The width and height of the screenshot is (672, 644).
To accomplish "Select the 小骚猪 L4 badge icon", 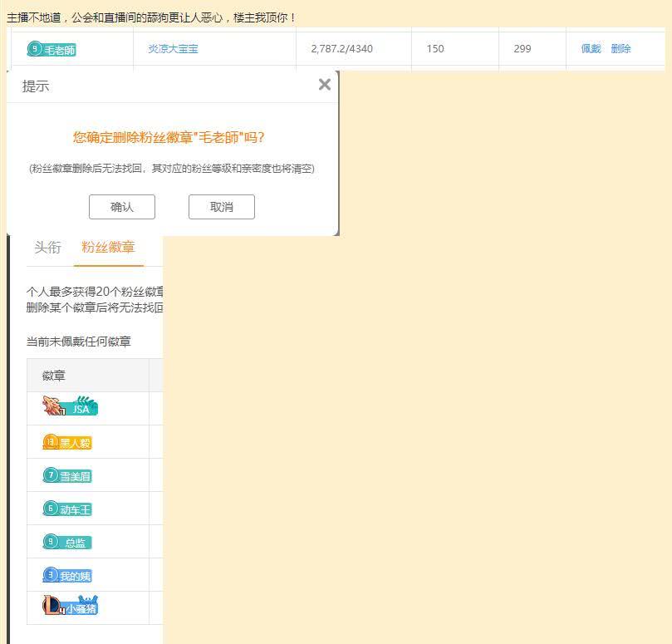I will pyautogui.click(x=71, y=606).
